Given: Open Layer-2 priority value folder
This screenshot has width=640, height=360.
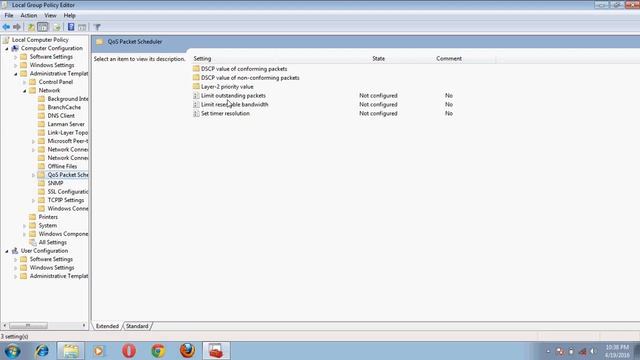Looking at the screenshot, I should 227,87.
